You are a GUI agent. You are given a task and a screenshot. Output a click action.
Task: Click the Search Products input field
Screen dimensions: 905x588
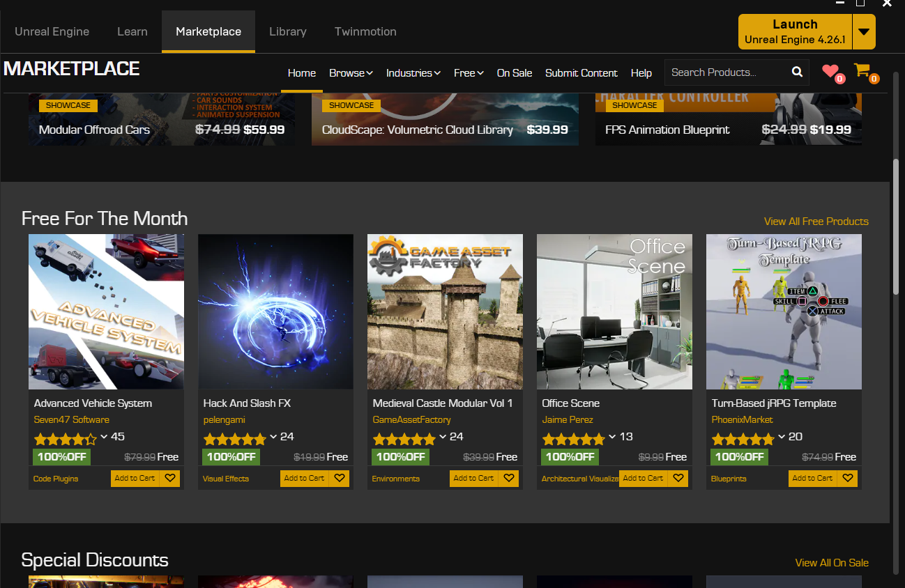point(727,72)
